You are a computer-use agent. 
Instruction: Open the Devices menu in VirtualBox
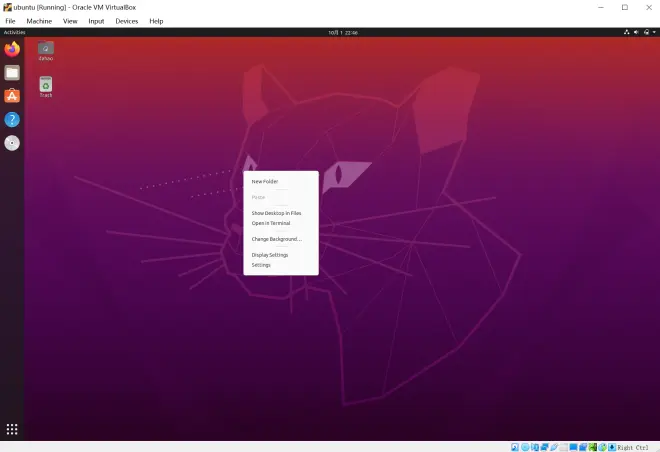(127, 21)
